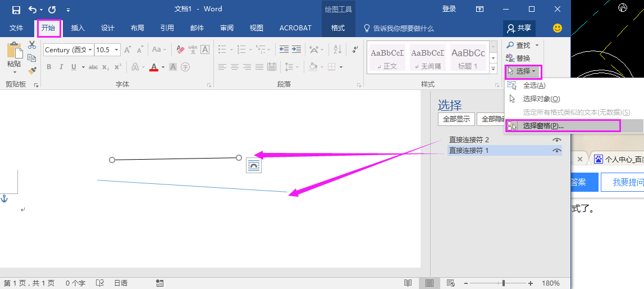Click the Superscript icon
Screen dimensions: 644x289
click(x=118, y=67)
